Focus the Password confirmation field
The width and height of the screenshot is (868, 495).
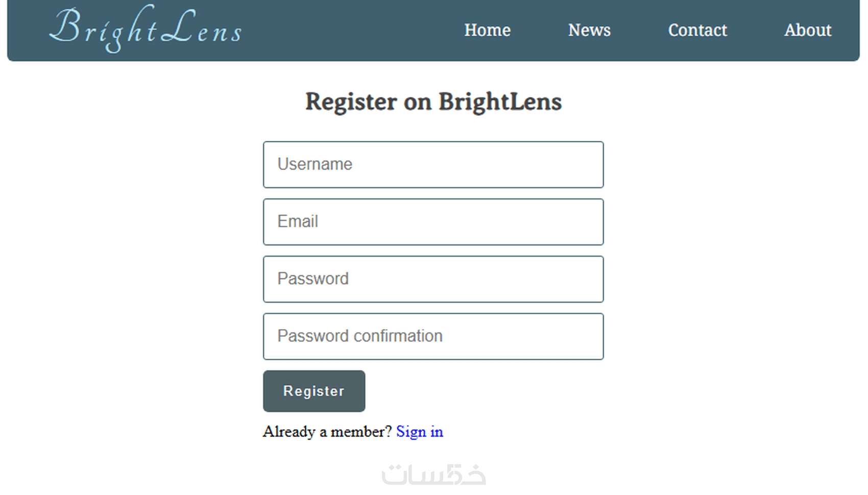[x=433, y=336]
